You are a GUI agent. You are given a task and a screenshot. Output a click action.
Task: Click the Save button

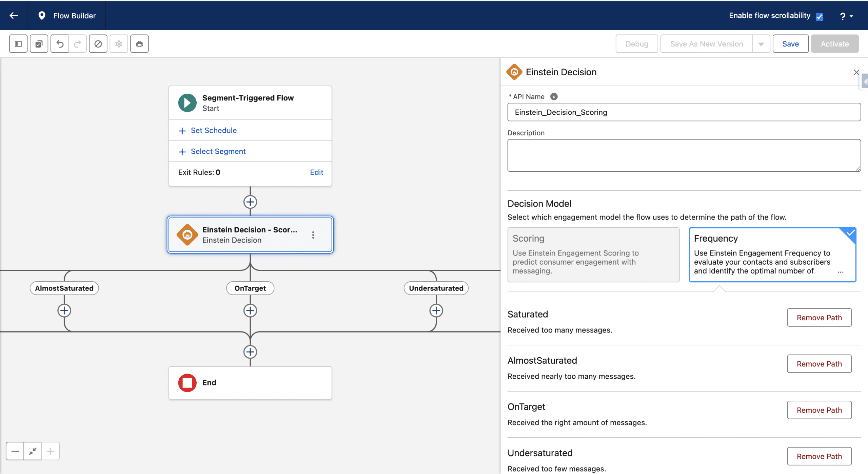[790, 44]
